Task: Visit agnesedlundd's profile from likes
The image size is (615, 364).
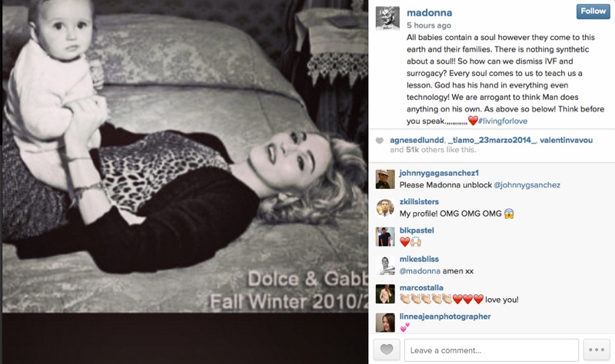Action: coord(417,140)
